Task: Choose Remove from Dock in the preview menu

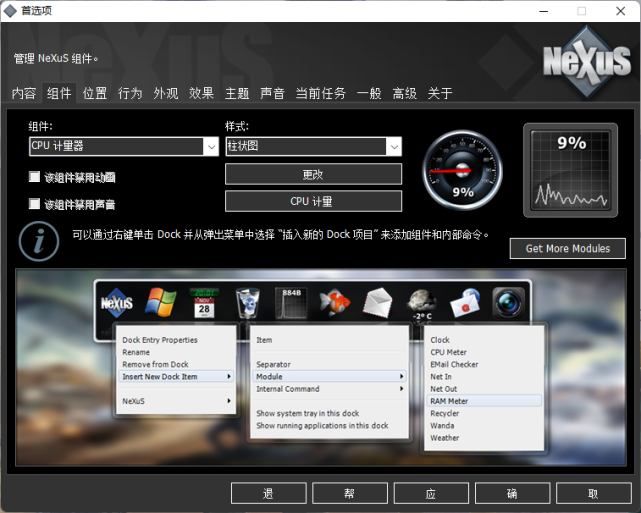Action: point(176,365)
